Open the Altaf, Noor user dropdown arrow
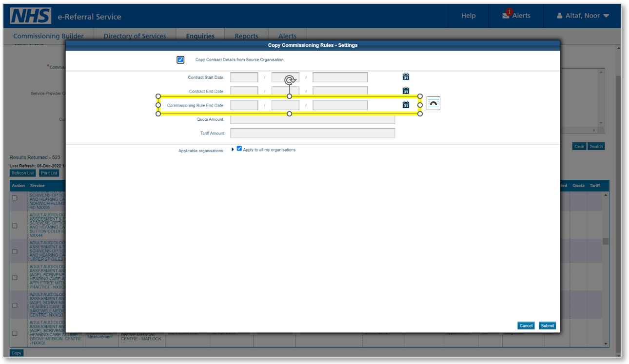Viewport: 629px width, 364px height. (x=606, y=16)
